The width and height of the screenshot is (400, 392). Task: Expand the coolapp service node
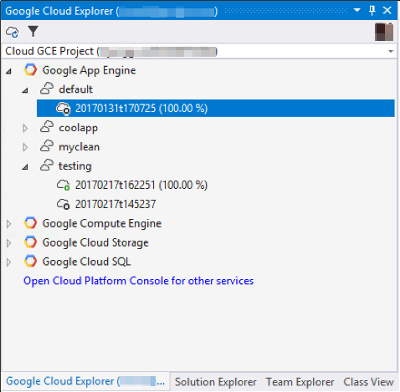coord(25,128)
